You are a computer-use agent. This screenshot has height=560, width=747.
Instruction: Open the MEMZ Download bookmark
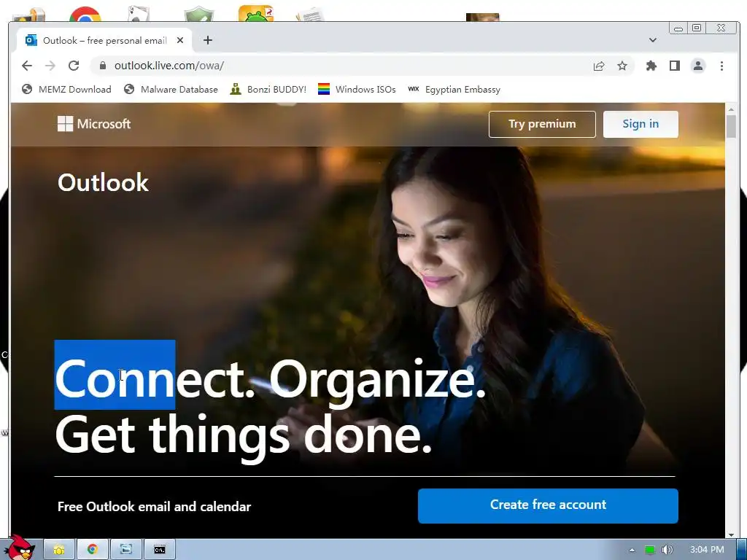[x=66, y=90]
